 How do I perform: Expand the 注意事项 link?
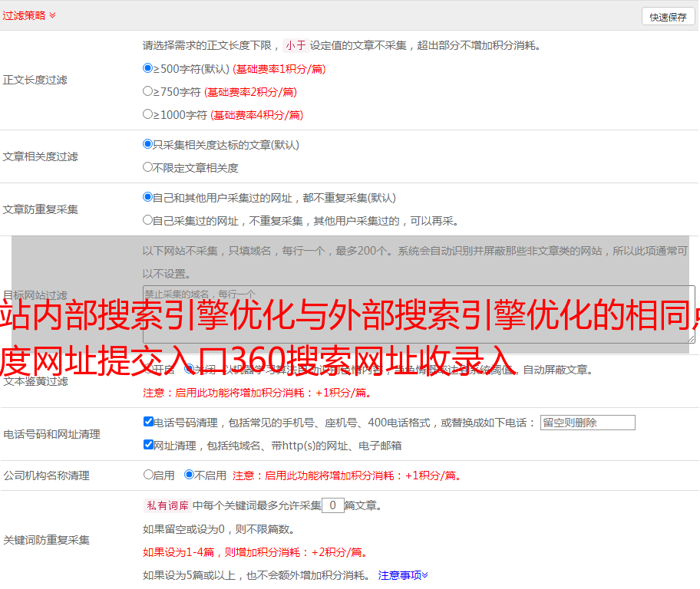pyautogui.click(x=403, y=575)
